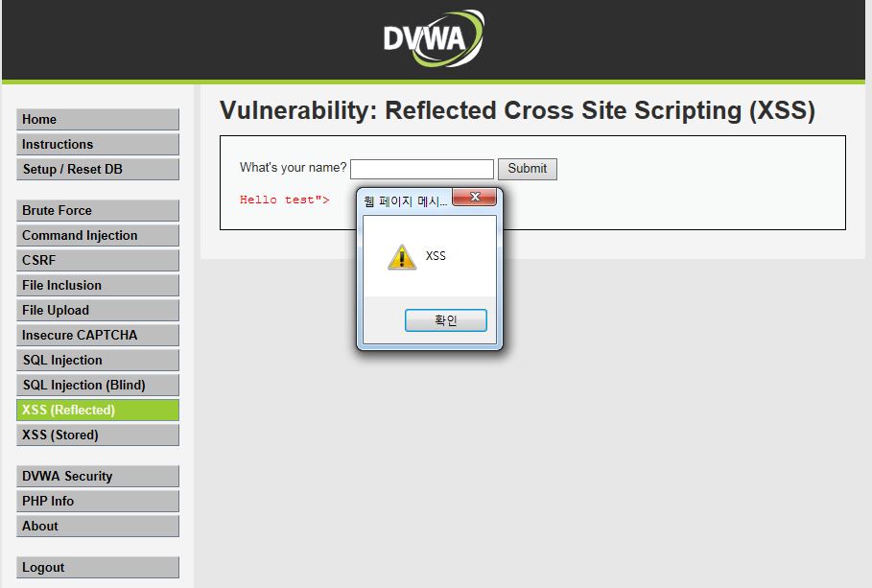Confirm the XSS alert with 확인 button
The height and width of the screenshot is (588, 872).
pyautogui.click(x=445, y=320)
